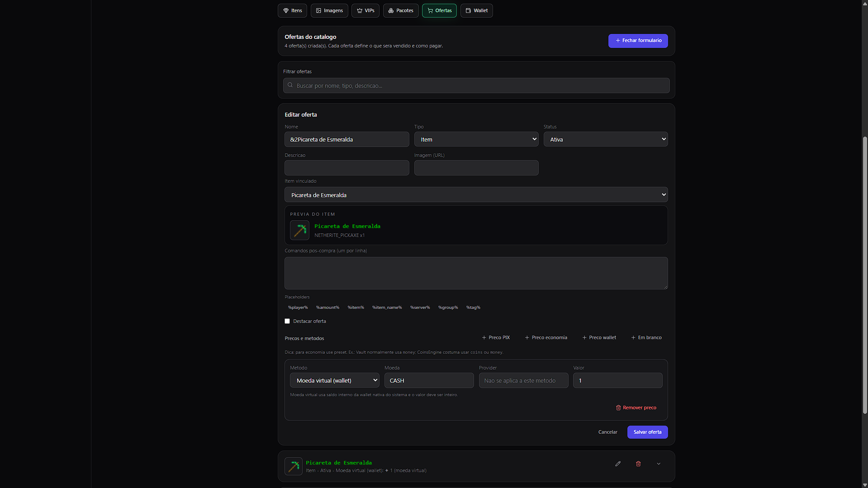Click the pickaxe thumbnail in the offer list
This screenshot has width=868, height=488.
pyautogui.click(x=293, y=466)
